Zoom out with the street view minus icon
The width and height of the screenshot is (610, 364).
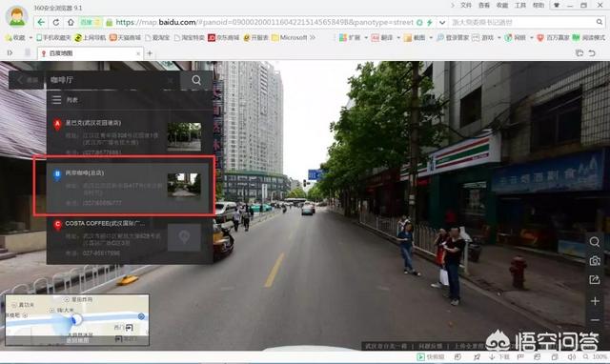click(x=595, y=320)
